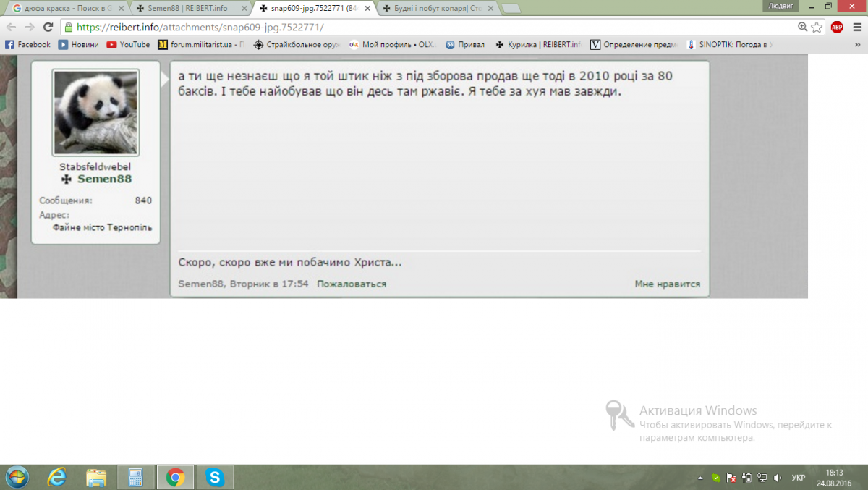868x490 pixels.
Task: Open the Facebook bookmark
Action: [x=27, y=44]
